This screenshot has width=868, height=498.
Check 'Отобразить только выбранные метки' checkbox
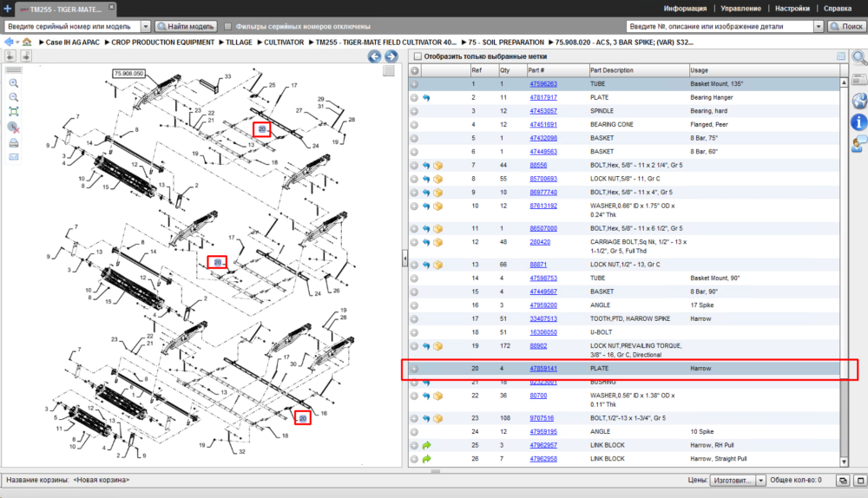pyautogui.click(x=418, y=56)
